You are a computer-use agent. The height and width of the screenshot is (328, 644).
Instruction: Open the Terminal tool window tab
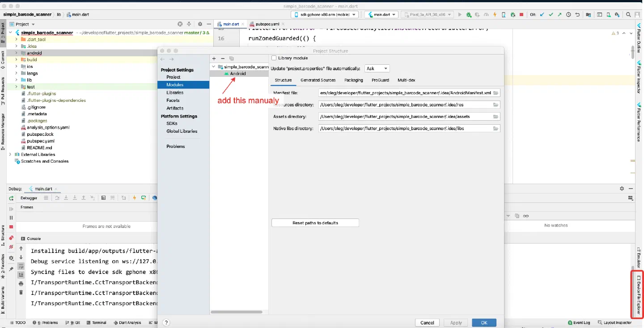[96, 323]
